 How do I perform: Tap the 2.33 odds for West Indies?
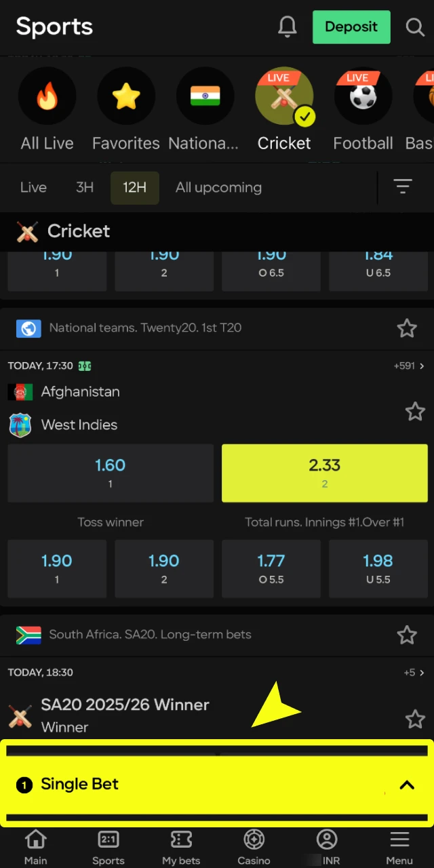[x=324, y=473]
